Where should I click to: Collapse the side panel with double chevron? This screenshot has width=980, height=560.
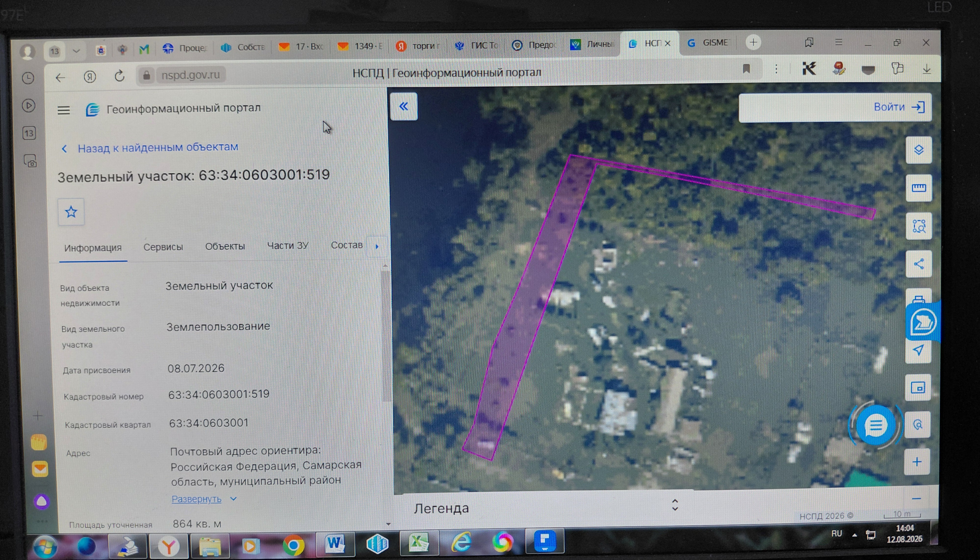point(404,106)
